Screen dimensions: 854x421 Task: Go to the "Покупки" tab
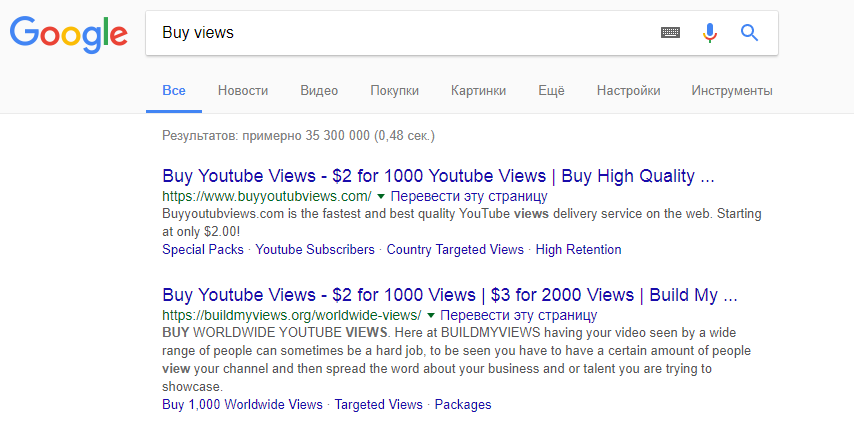tap(394, 90)
